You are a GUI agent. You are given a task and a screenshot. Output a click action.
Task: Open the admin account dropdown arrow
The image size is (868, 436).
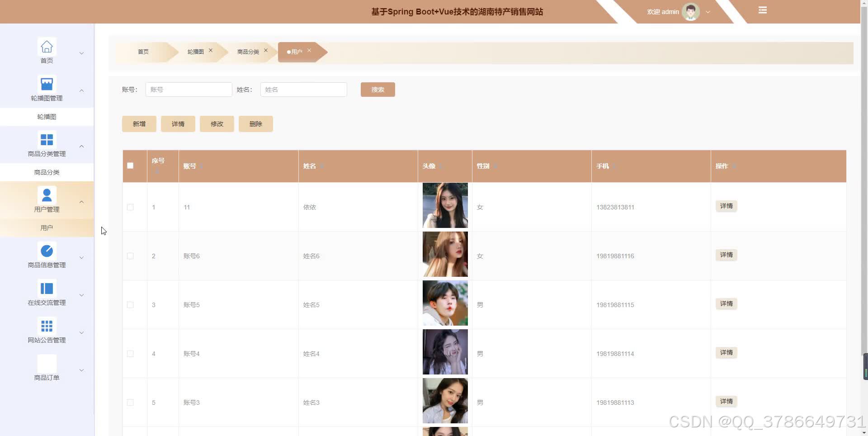tap(708, 12)
